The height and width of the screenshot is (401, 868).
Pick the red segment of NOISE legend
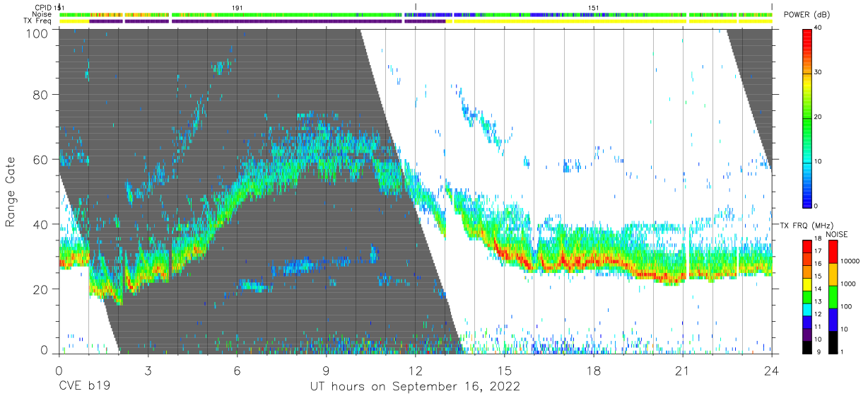pos(833,252)
